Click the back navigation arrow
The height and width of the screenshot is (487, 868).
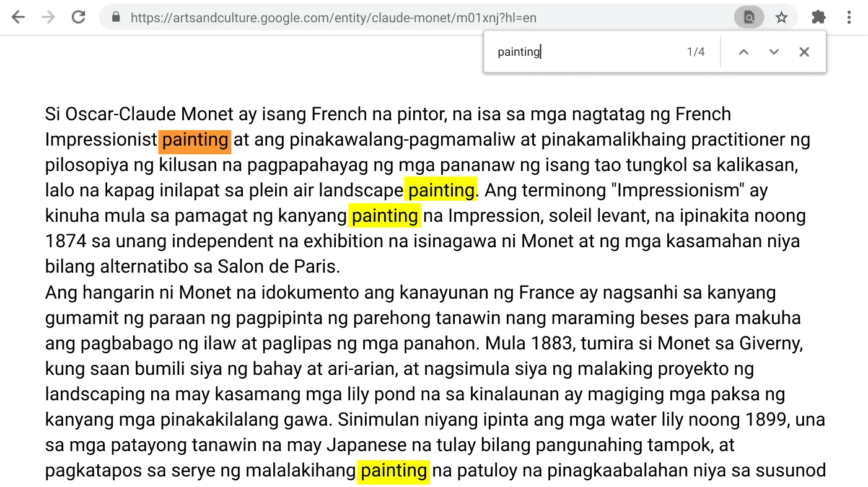point(18,17)
